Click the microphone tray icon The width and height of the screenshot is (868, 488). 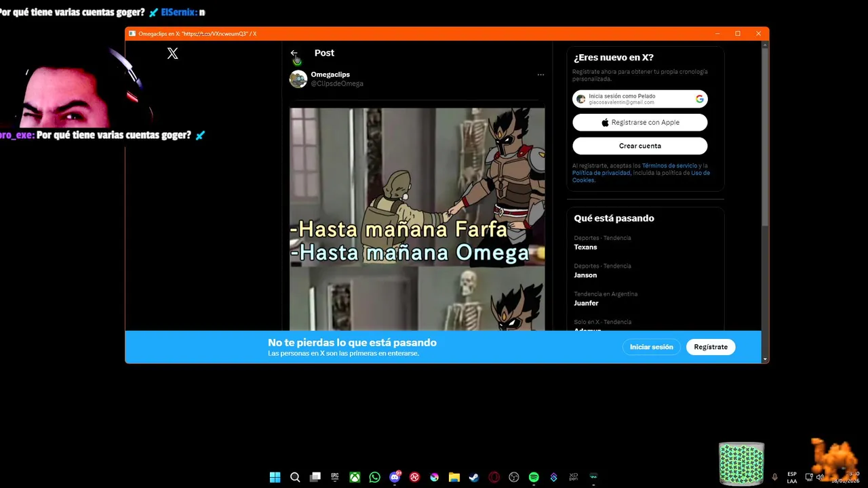click(774, 477)
